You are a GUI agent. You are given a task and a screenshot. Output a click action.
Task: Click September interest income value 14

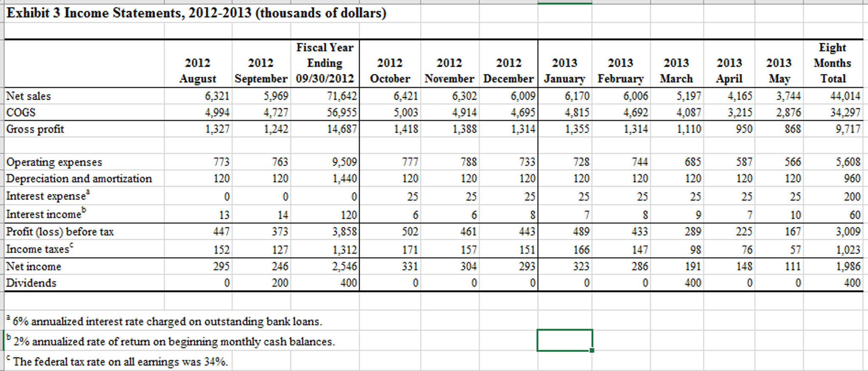pos(283,215)
